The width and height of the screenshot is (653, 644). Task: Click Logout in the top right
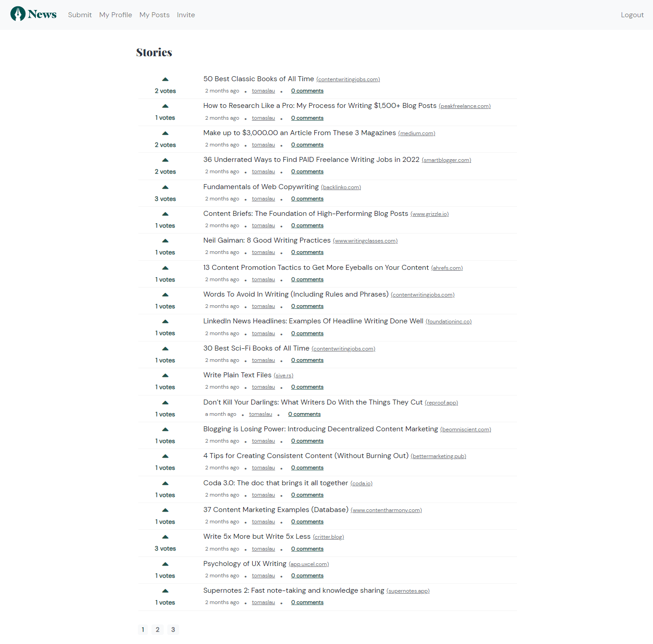[x=632, y=15]
